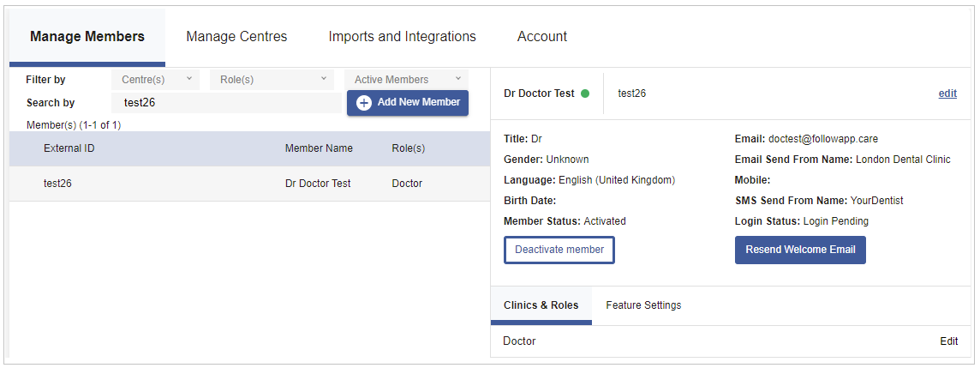Click Edit next to Doctor role
The height and width of the screenshot is (368, 980).
pyautogui.click(x=949, y=341)
